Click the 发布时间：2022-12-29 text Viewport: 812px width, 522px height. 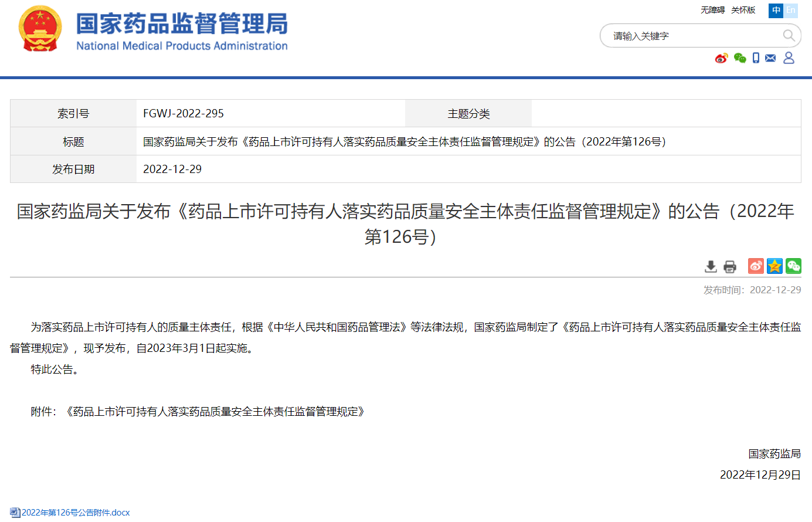tap(752, 290)
